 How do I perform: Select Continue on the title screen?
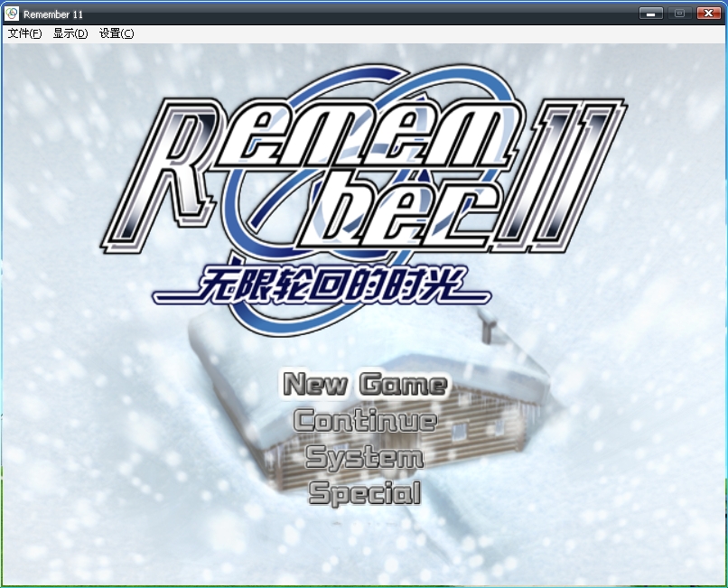[x=366, y=421]
